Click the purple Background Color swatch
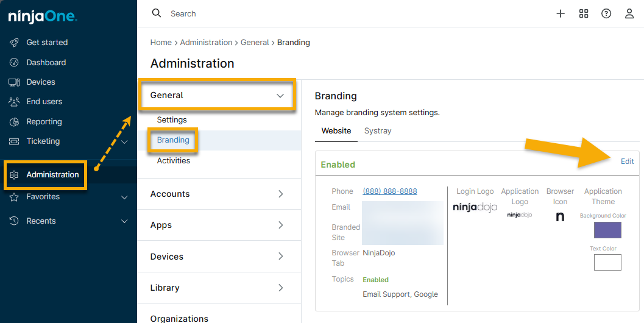This screenshot has width=644, height=323. tap(607, 230)
